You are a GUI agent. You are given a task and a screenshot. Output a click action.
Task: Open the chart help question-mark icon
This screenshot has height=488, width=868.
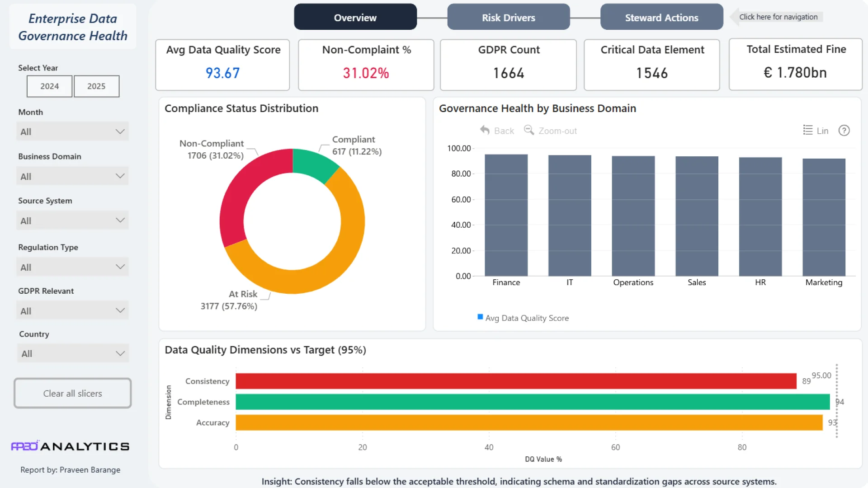[x=844, y=131]
